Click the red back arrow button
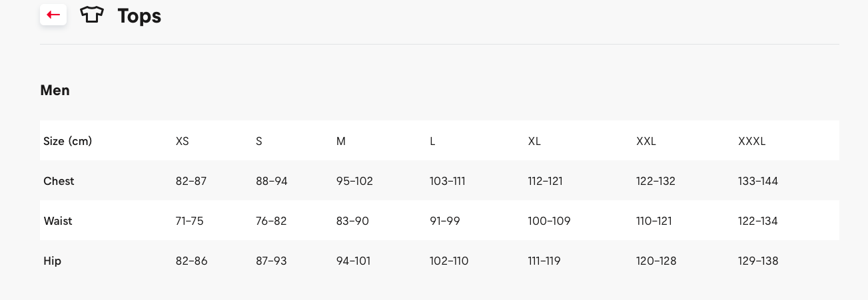The image size is (868, 300). [53, 15]
